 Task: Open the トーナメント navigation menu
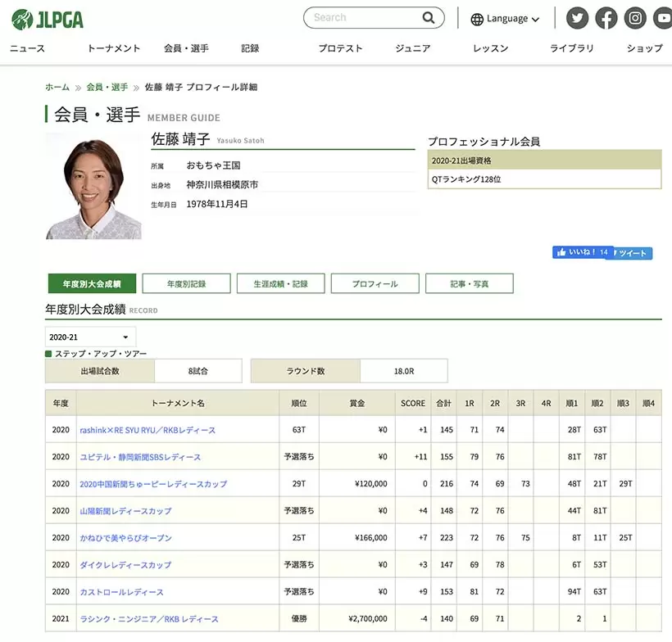(x=114, y=48)
